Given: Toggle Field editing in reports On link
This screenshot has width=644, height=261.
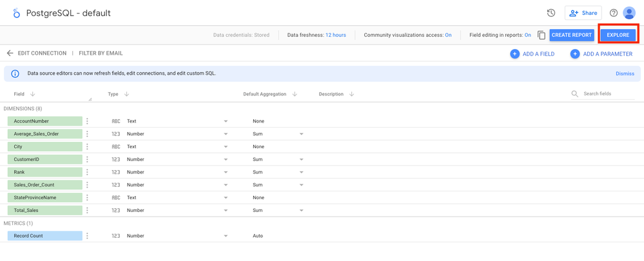Looking at the screenshot, I should 527,35.
